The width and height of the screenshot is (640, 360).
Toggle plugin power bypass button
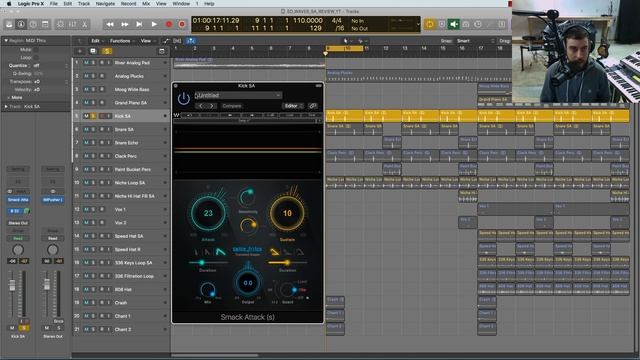(x=183, y=98)
